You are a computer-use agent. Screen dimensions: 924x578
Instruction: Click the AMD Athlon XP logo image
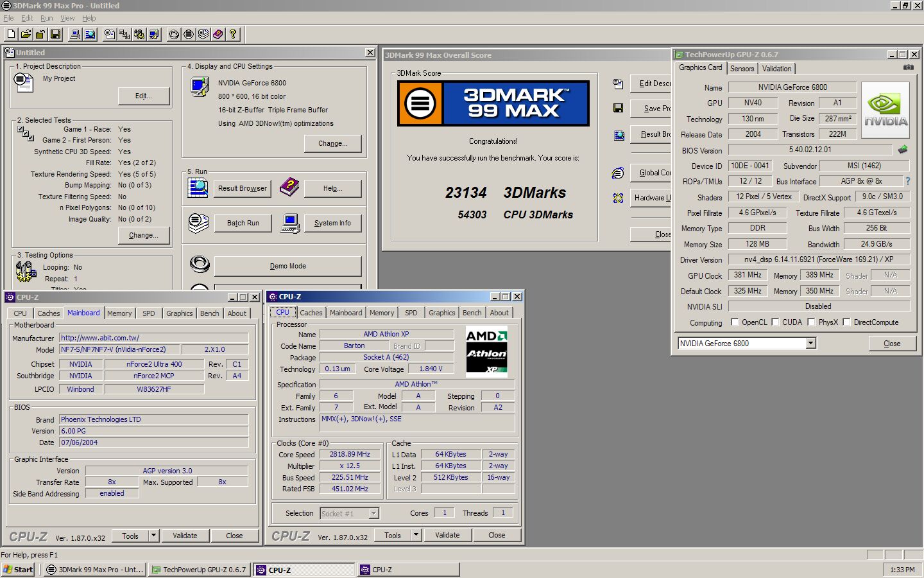click(486, 351)
